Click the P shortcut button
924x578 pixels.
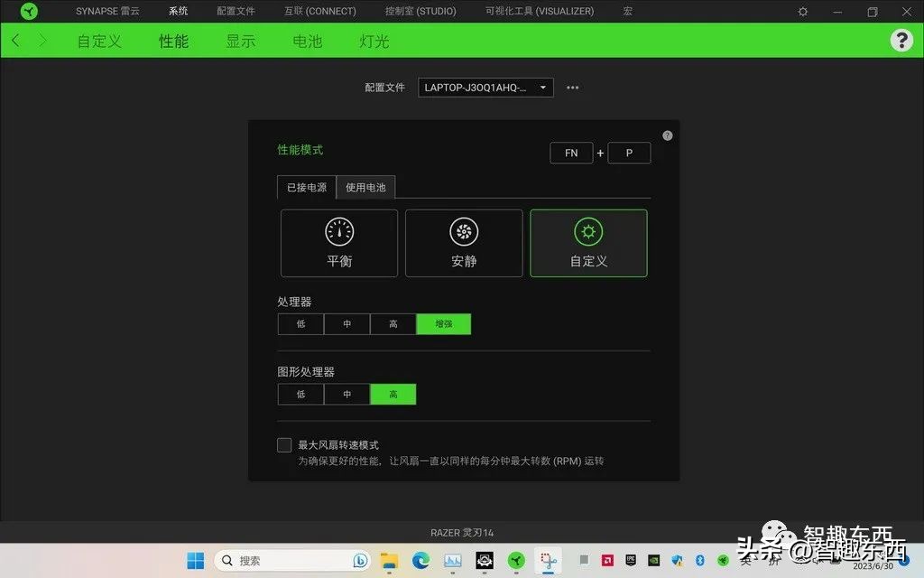click(x=629, y=153)
